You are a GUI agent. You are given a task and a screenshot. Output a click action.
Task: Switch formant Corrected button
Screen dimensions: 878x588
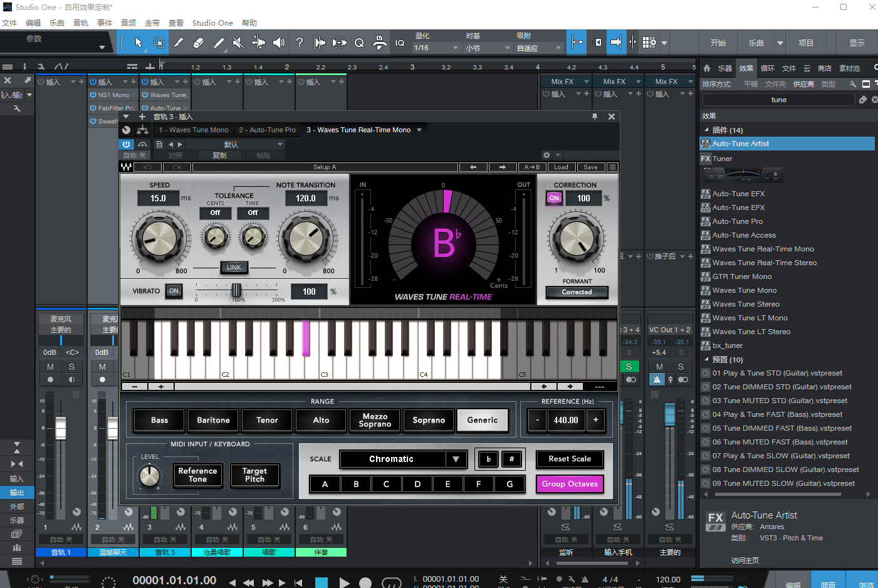point(577,292)
